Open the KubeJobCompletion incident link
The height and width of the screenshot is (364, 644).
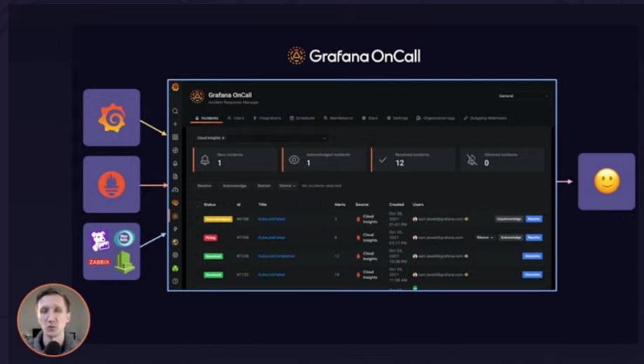[x=277, y=256]
